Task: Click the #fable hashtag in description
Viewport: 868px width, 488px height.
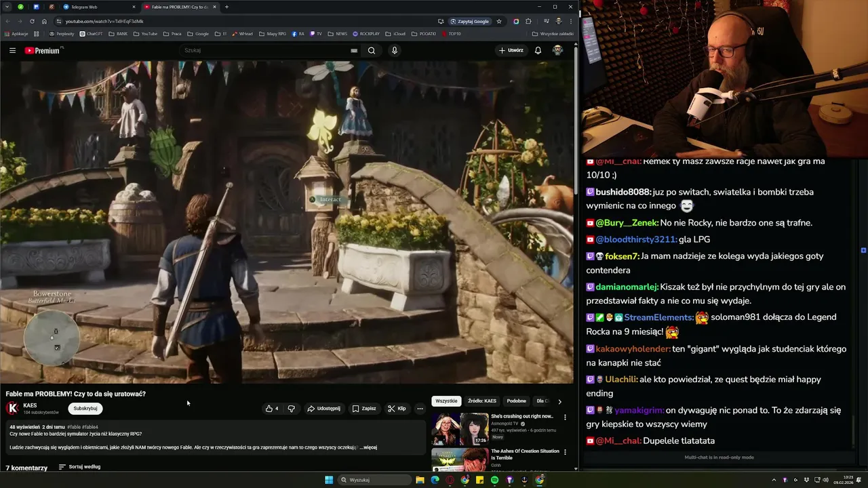Action: coord(74,427)
